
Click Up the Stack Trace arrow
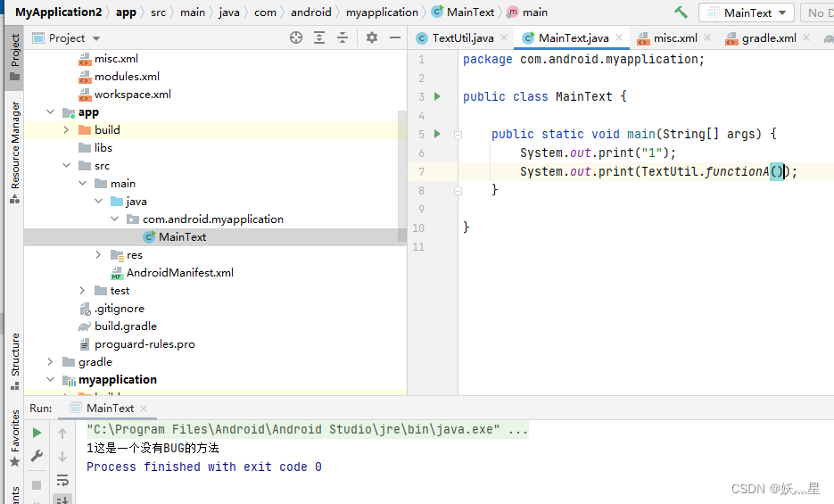62,434
